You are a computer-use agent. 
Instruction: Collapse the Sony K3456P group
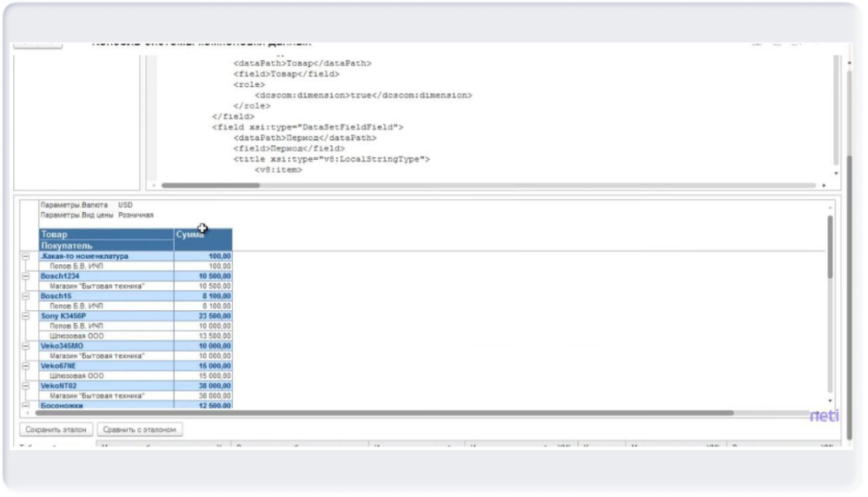(25, 315)
